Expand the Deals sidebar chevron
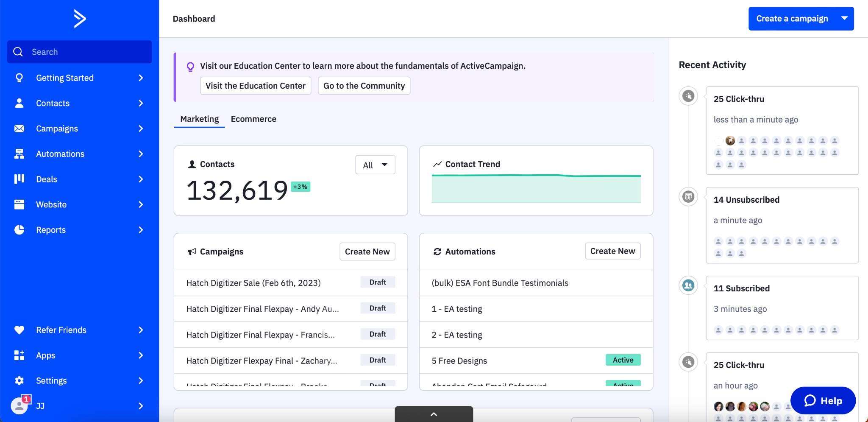 [x=141, y=179]
